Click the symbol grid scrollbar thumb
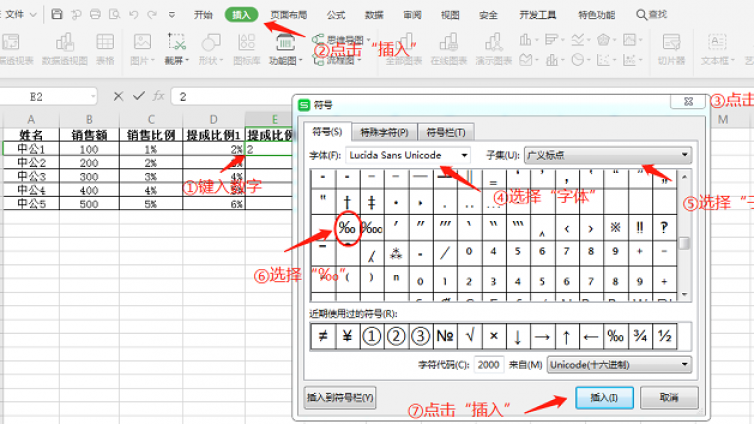 click(684, 243)
